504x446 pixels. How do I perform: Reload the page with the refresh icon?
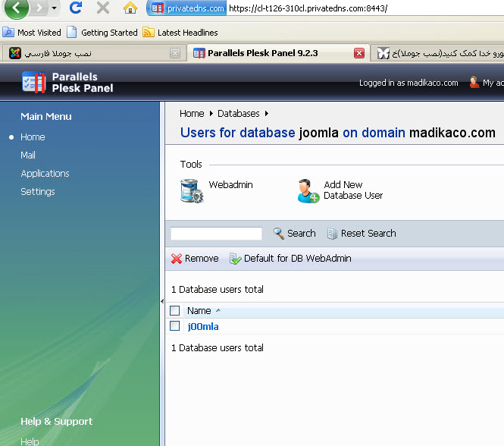point(76,8)
